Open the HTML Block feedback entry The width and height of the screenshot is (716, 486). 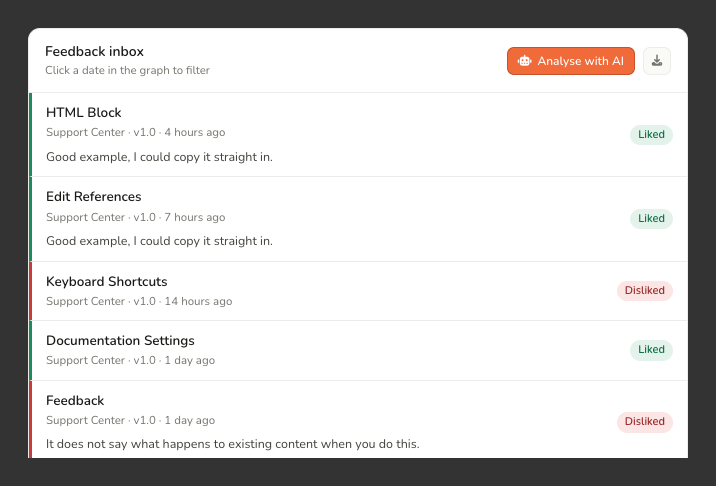pos(358,135)
